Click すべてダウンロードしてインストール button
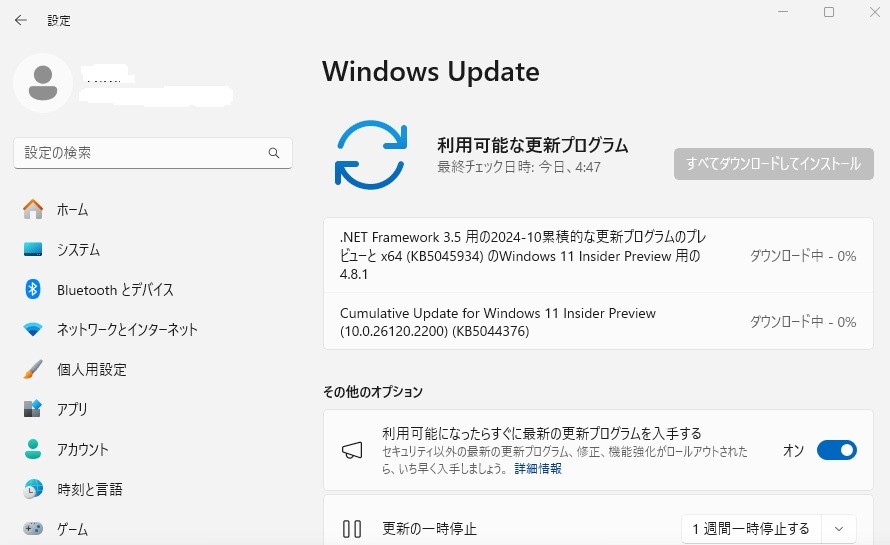Screen dimensions: 890x545 [774, 164]
